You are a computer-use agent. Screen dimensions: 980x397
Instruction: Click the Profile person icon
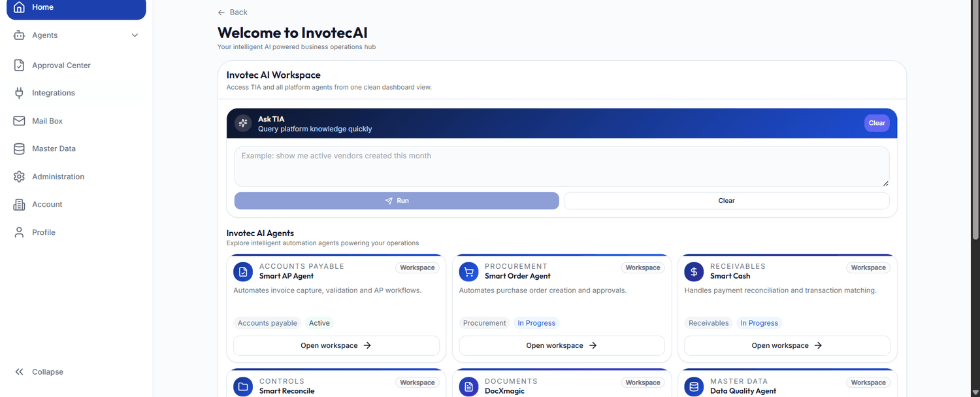click(x=19, y=232)
